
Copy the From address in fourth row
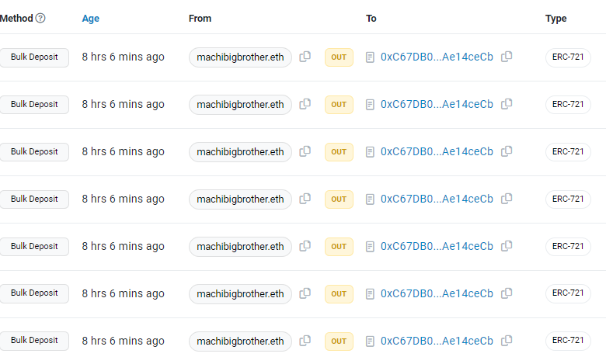[x=305, y=199]
